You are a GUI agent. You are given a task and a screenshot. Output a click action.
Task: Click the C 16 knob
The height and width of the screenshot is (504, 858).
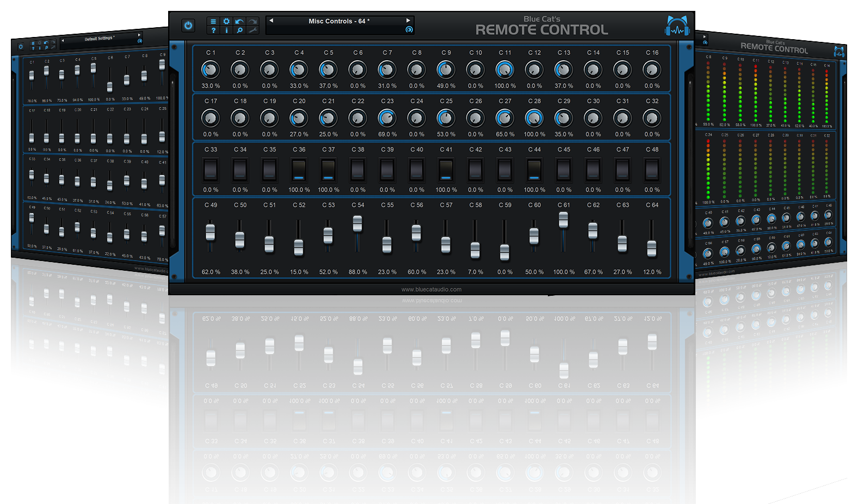(652, 70)
